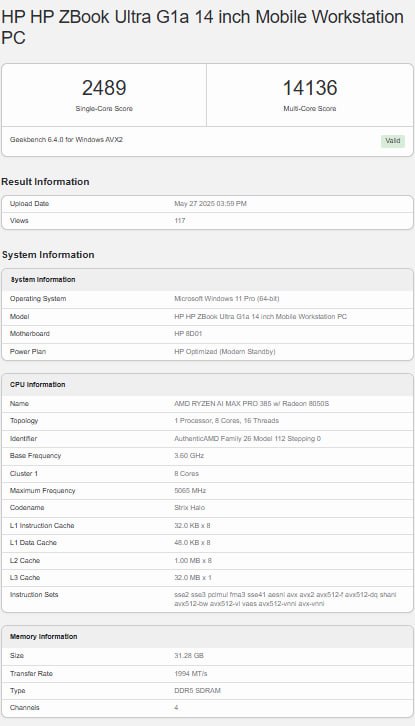
Task: Click the memory Type label
Action: point(18,691)
